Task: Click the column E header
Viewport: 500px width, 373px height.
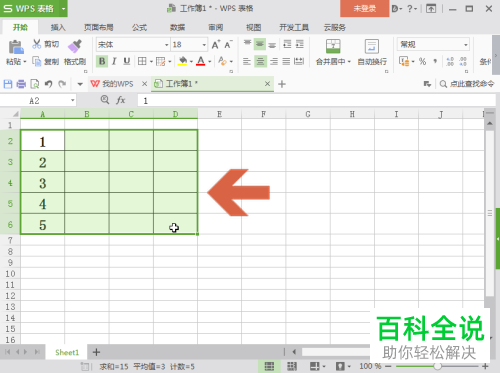Action: click(219, 114)
